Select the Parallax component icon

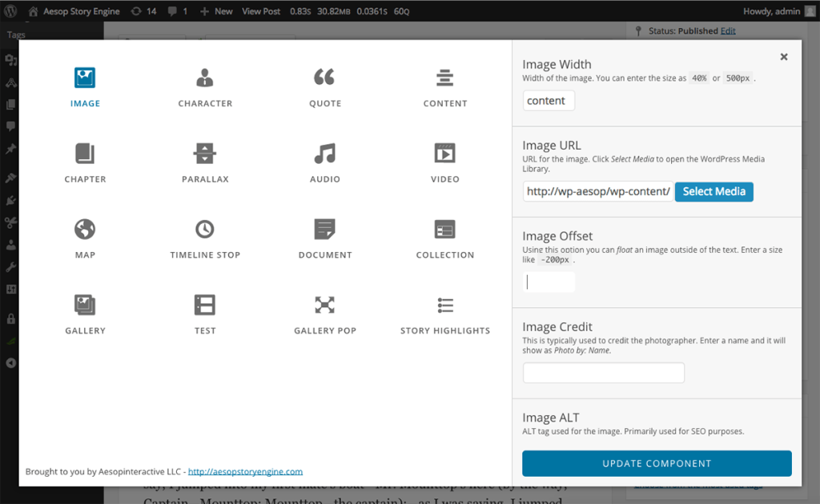point(205,154)
